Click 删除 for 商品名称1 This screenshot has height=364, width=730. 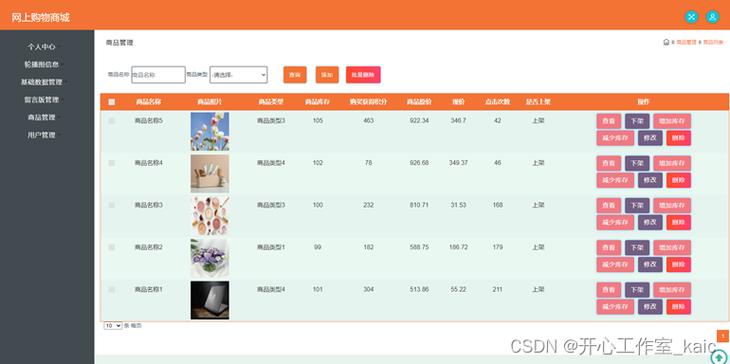pos(679,307)
